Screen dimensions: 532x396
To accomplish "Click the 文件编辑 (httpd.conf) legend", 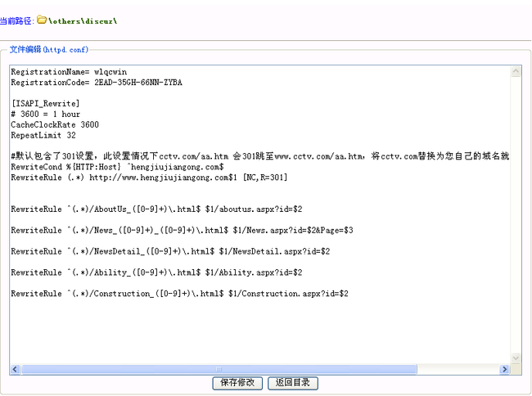I will tap(49, 49).
